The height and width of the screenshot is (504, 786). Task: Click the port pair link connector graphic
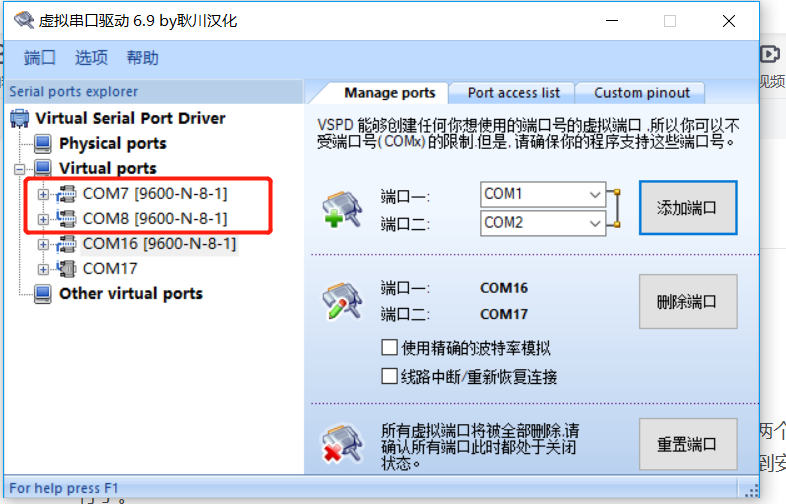coord(614,208)
